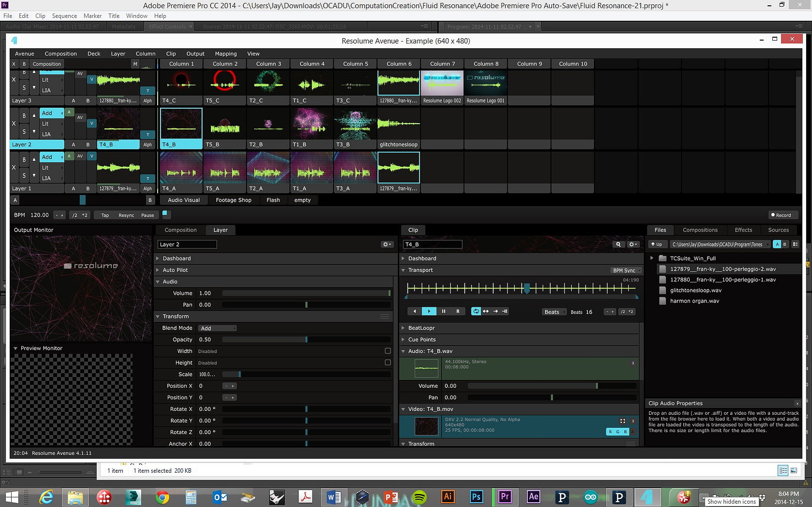Close the Clip Audio Properties help box
Screen dimensions: 812x507
(797, 404)
